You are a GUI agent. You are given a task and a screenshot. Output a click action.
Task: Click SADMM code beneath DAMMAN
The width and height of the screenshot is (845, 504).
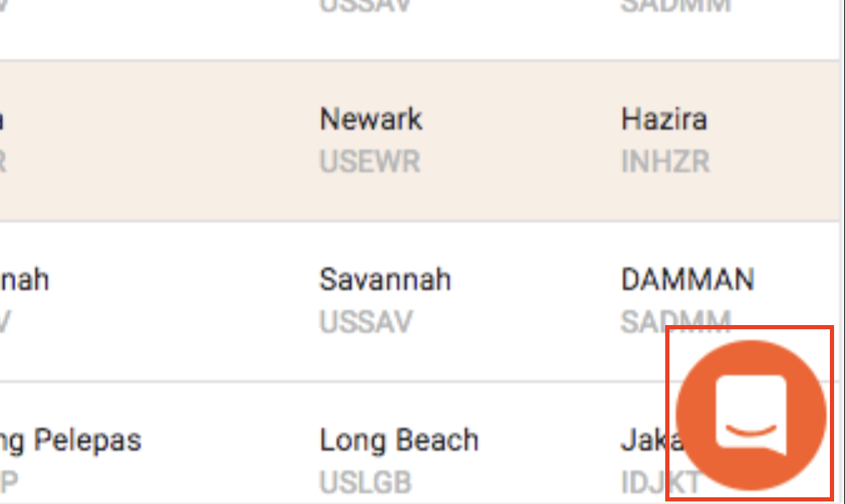click(x=676, y=322)
